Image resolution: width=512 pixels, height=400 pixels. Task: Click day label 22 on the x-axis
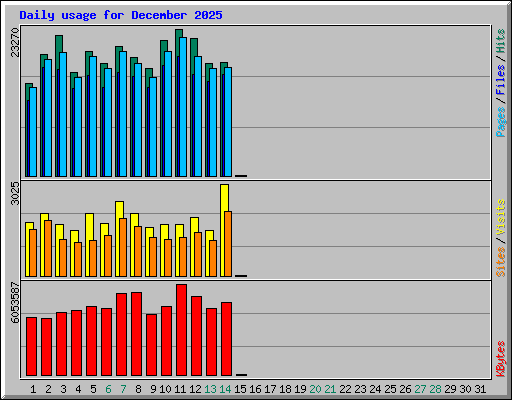click(x=345, y=389)
